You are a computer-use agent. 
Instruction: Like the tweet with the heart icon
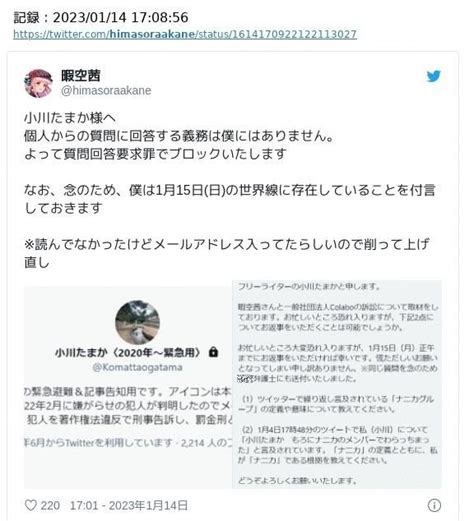point(31,505)
